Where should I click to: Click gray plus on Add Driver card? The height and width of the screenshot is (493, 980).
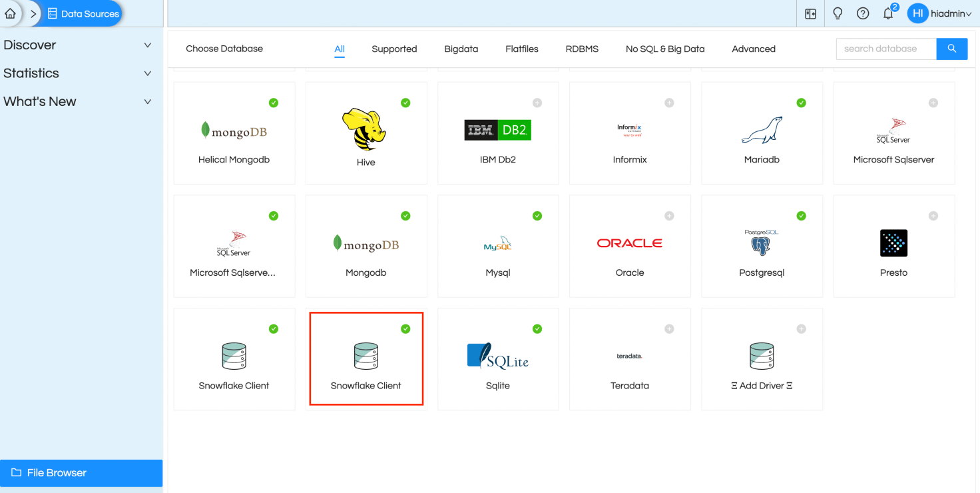[802, 329]
